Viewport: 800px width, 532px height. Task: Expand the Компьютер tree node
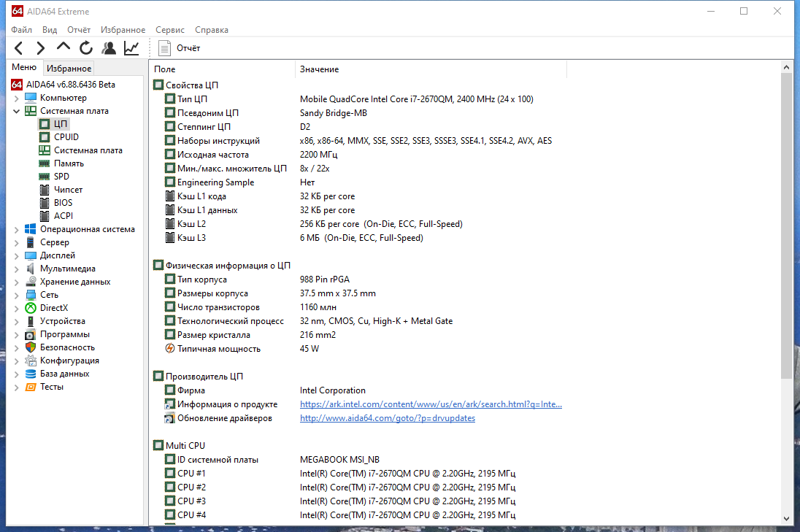click(x=16, y=98)
